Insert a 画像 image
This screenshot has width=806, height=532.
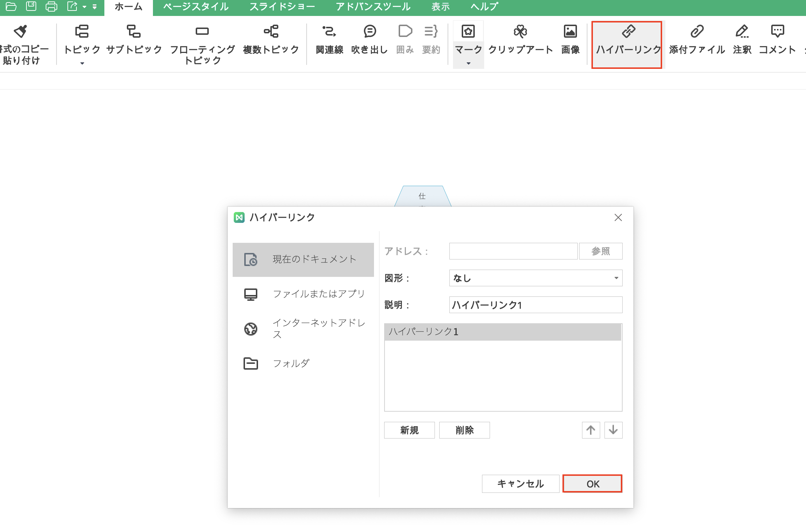coord(570,39)
